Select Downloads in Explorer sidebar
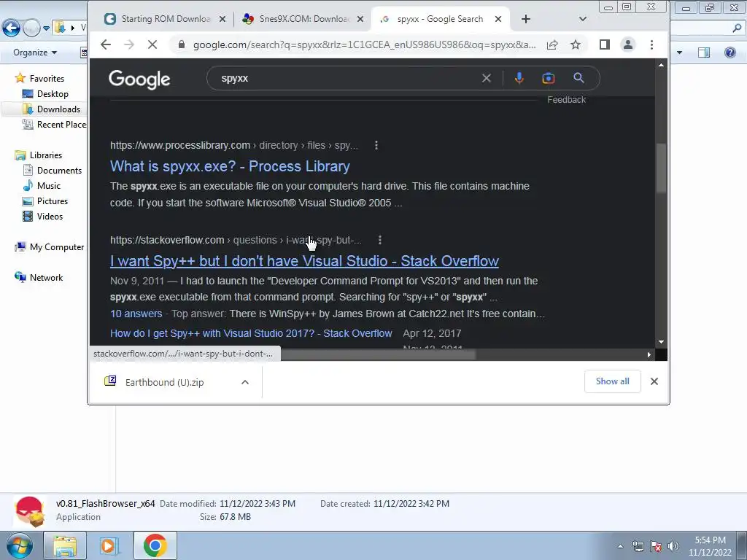 pos(58,109)
